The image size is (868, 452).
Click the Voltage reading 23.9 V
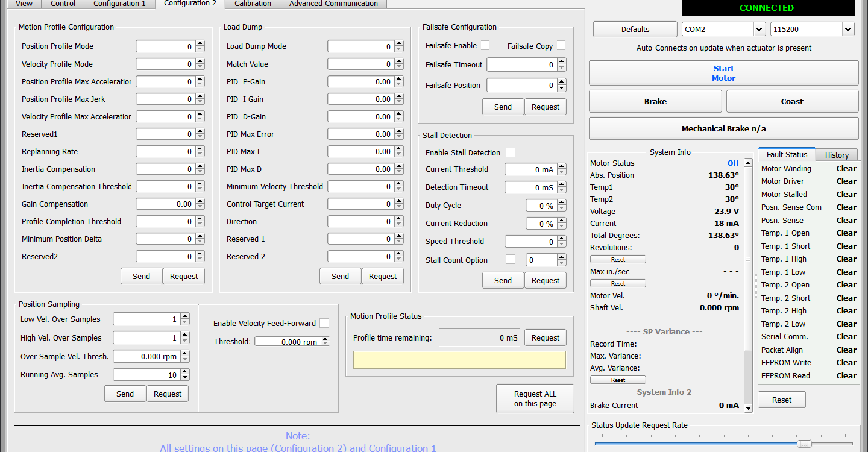tap(726, 212)
